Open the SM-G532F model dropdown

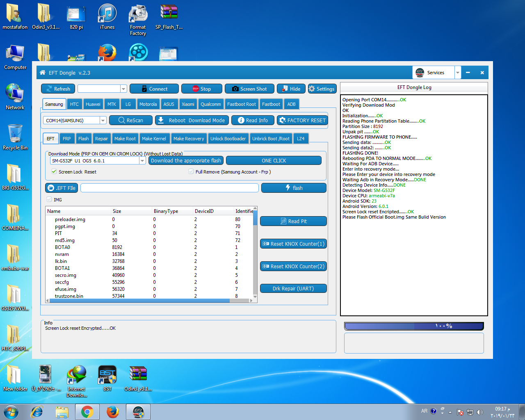pos(142,161)
